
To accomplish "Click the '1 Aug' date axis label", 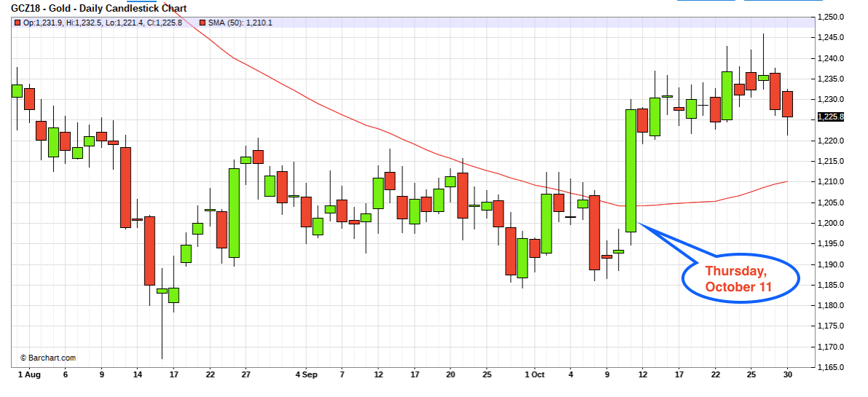I will (x=29, y=375).
